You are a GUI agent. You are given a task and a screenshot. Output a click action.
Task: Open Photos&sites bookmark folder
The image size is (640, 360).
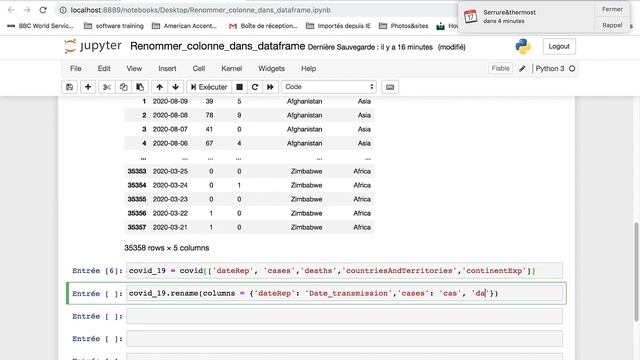pos(403,26)
